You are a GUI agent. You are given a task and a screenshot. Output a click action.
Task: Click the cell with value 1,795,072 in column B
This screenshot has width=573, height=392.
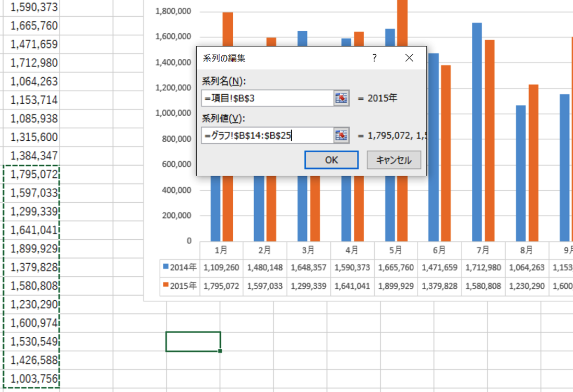[x=31, y=174]
